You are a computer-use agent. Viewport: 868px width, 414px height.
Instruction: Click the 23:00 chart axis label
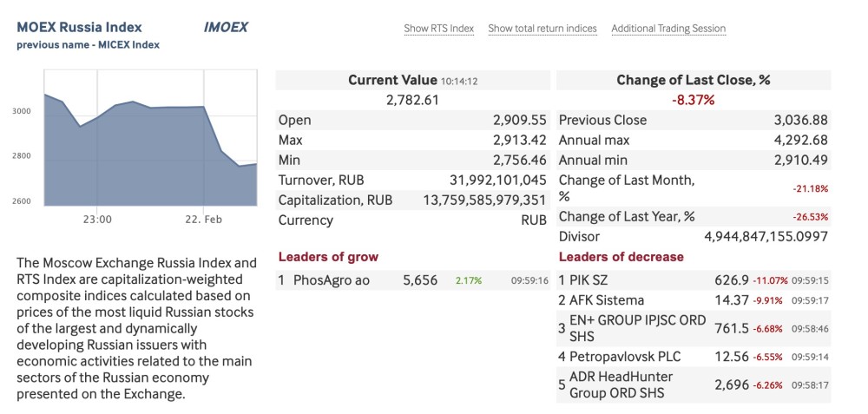(97, 220)
